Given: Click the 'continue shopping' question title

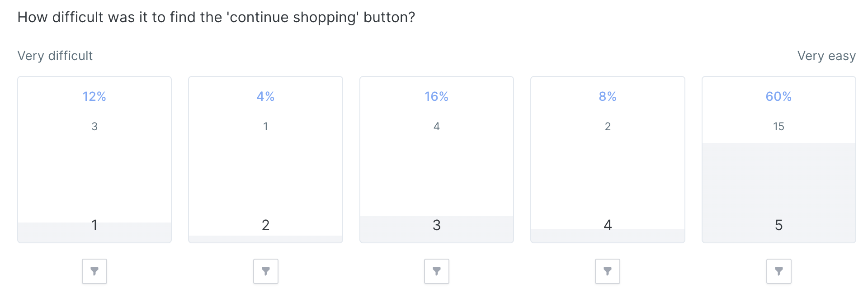Looking at the screenshot, I should (216, 17).
